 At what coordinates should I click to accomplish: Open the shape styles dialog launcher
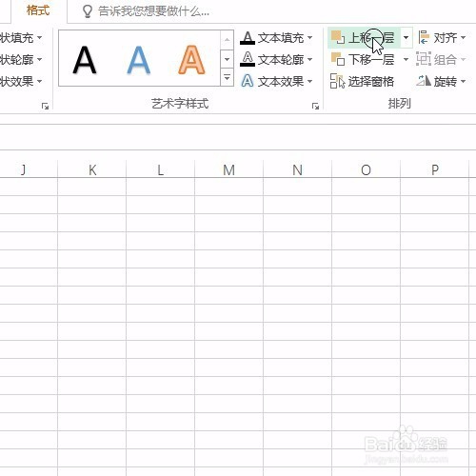[45, 107]
